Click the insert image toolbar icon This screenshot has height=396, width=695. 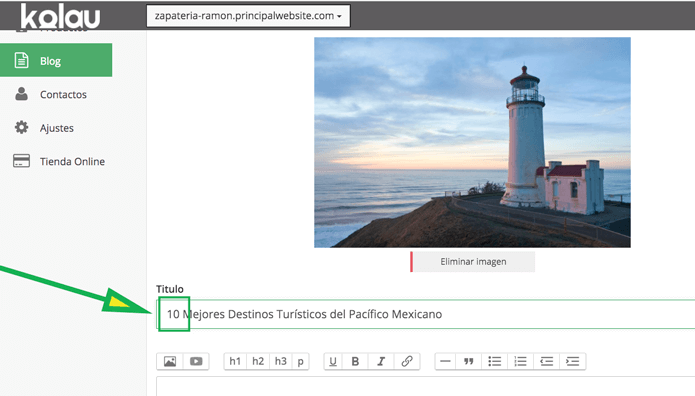pyautogui.click(x=170, y=361)
